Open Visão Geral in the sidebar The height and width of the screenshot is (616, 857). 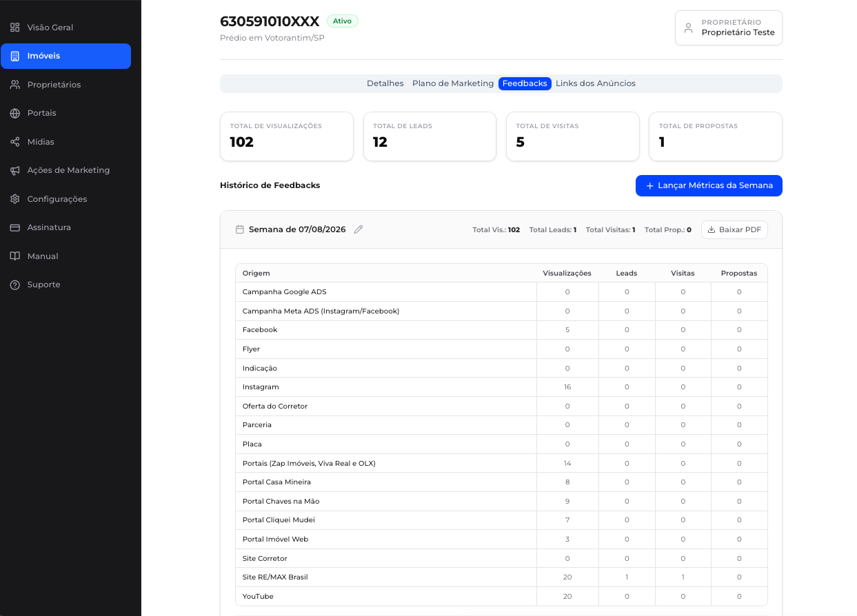point(65,28)
